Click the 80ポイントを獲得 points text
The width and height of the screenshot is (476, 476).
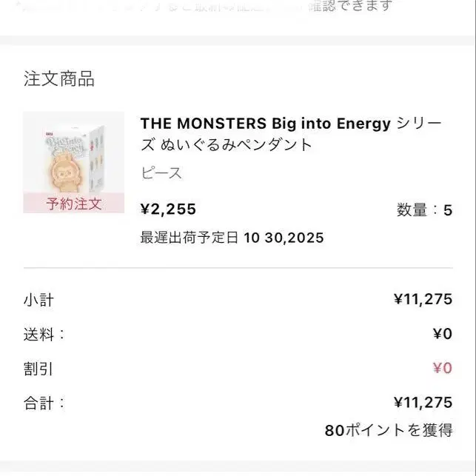[x=388, y=430]
